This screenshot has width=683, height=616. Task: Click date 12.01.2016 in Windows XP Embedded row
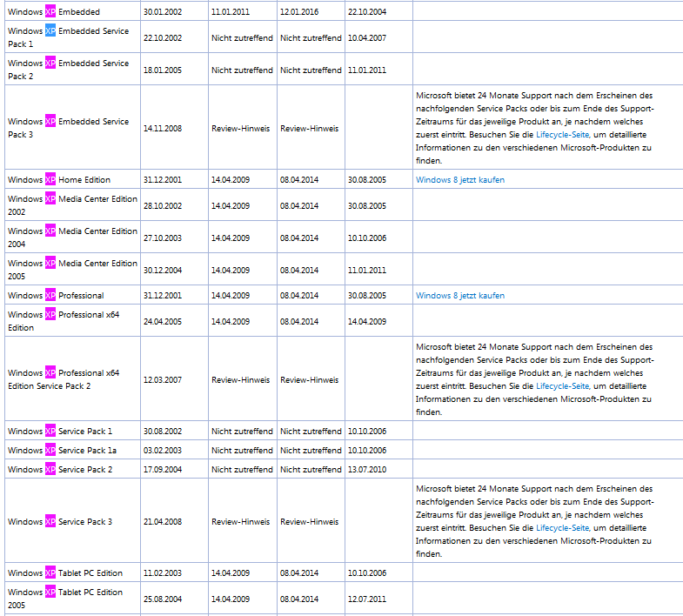(x=298, y=12)
